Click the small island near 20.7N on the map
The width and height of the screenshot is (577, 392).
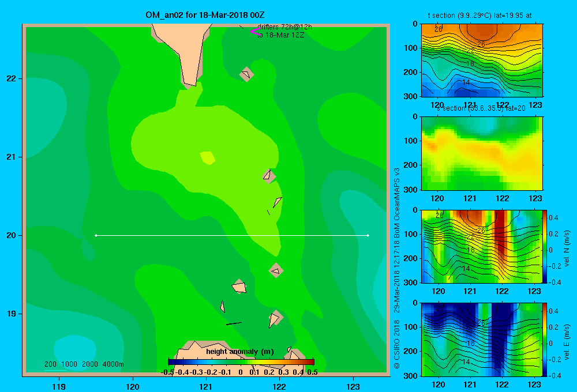pyautogui.click(x=269, y=176)
